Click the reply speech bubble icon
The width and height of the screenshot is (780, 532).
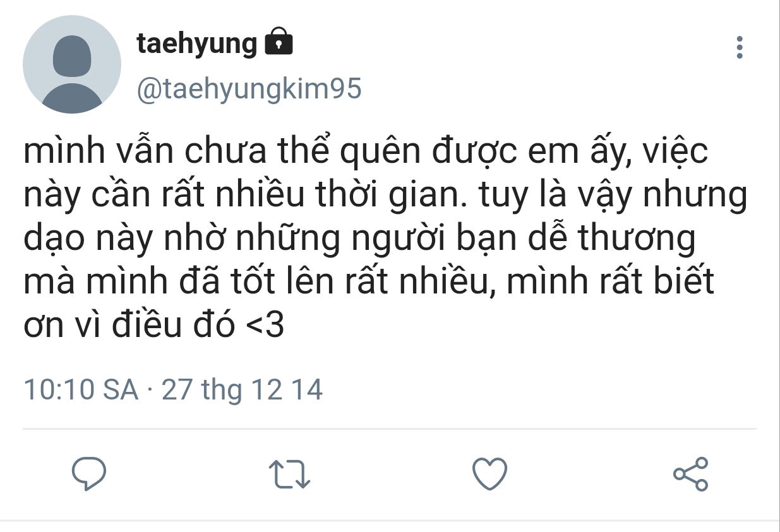[x=89, y=474]
